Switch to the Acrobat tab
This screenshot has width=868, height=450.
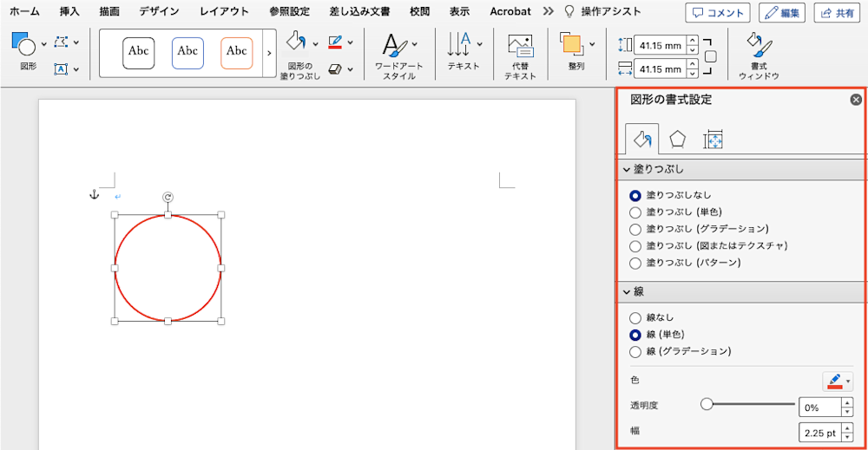click(x=510, y=11)
